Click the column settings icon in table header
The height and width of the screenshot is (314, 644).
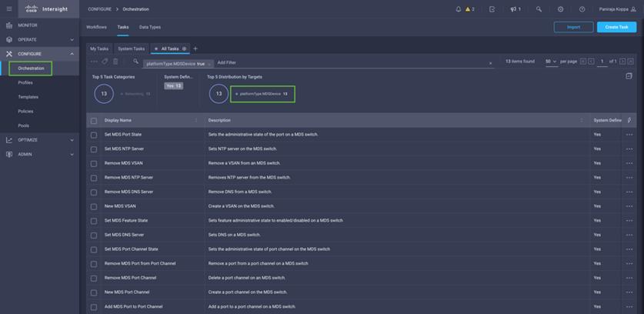[629, 120]
